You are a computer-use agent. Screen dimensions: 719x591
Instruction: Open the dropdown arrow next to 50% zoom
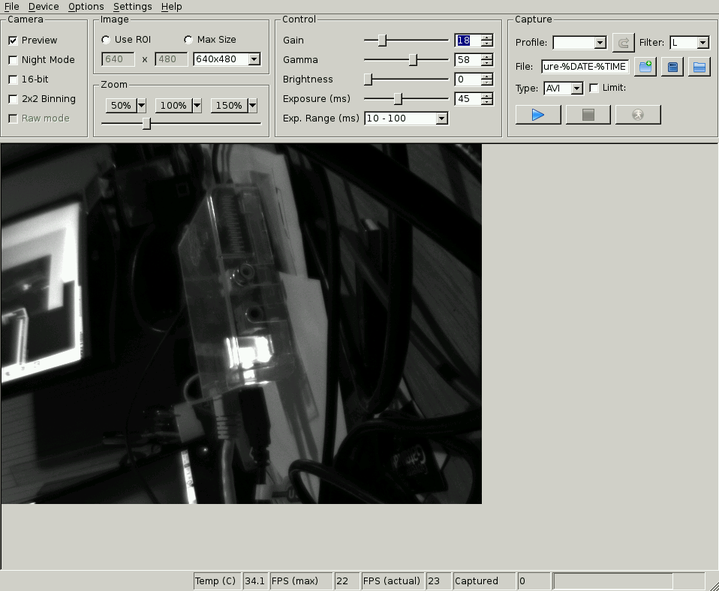click(x=141, y=105)
